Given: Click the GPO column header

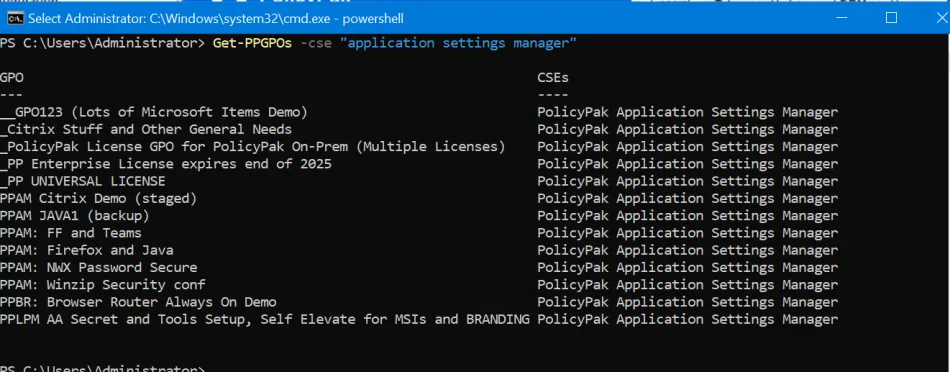Looking at the screenshot, I should point(12,78).
